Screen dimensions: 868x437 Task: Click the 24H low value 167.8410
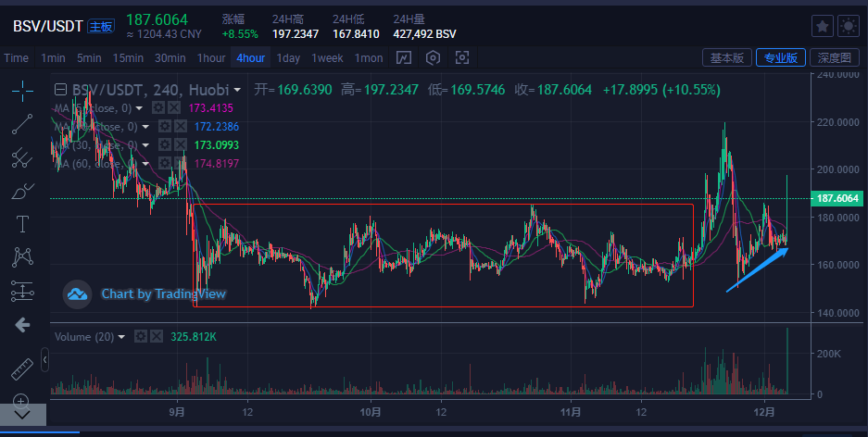[x=356, y=33]
